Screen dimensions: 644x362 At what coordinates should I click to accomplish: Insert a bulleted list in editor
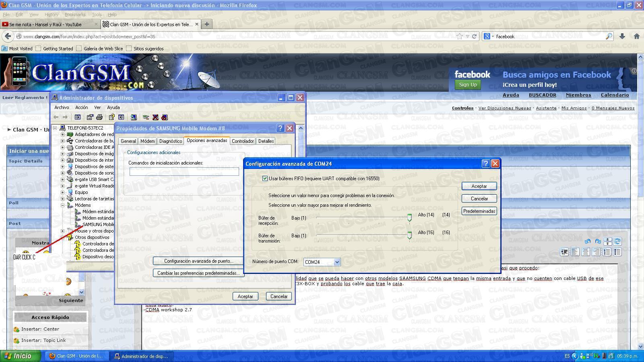pyautogui.click(x=617, y=252)
